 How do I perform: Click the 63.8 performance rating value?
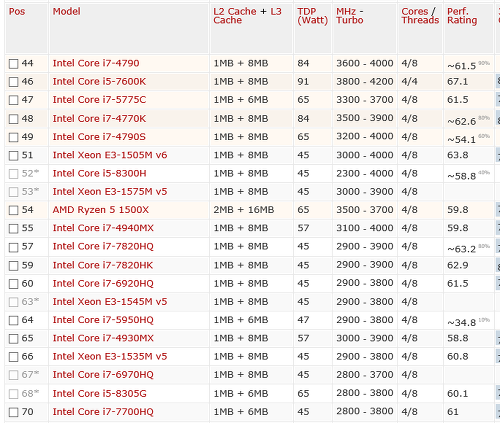coord(457,155)
